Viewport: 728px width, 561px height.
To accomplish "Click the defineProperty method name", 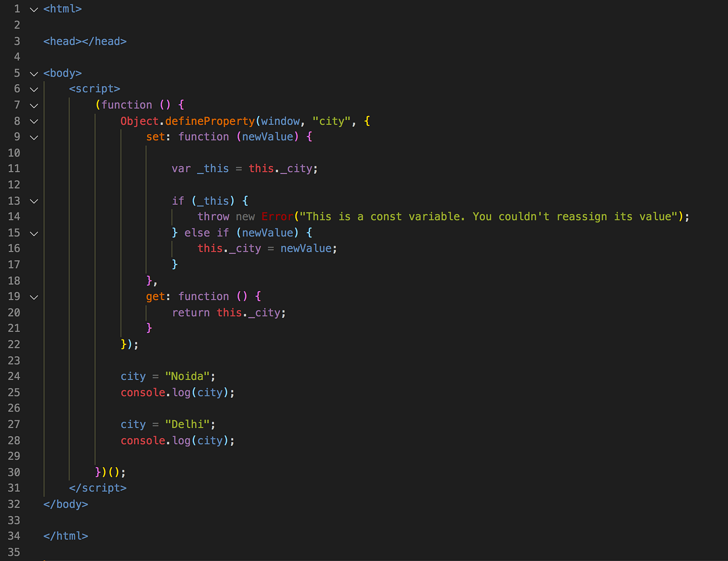I will click(x=210, y=121).
